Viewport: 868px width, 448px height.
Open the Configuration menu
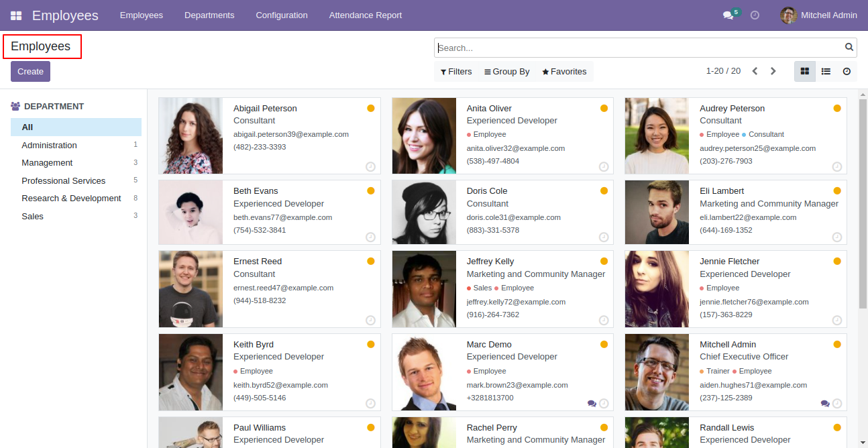pos(282,15)
